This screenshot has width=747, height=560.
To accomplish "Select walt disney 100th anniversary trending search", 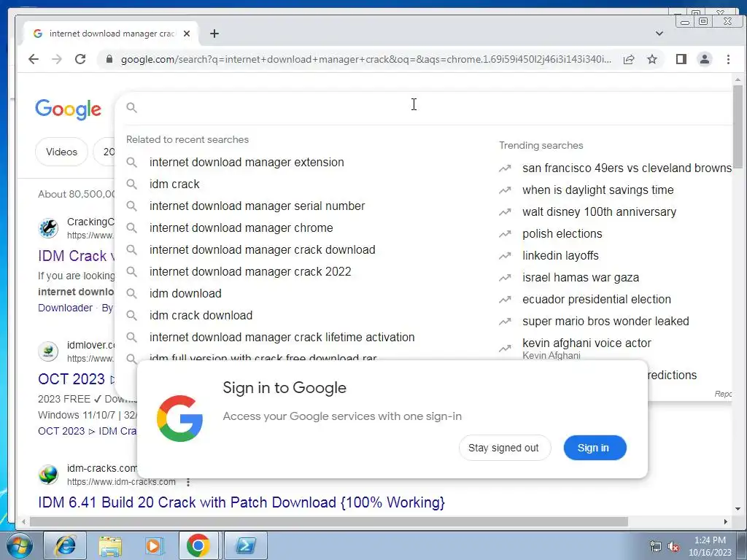I will [599, 212].
